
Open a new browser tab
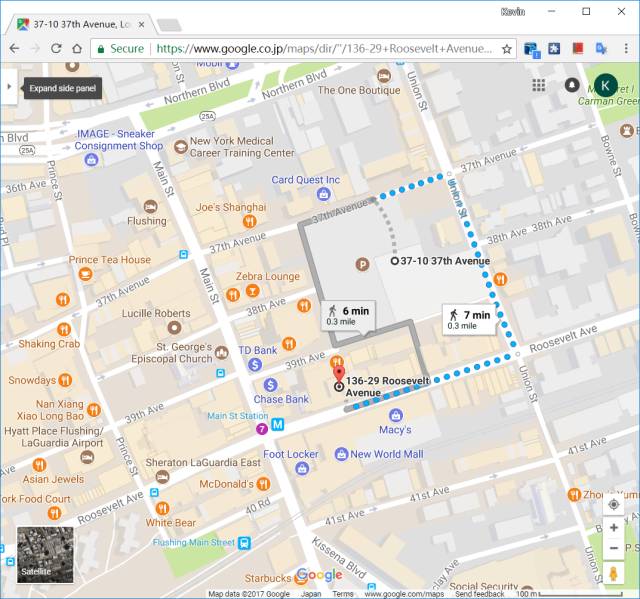click(x=169, y=25)
